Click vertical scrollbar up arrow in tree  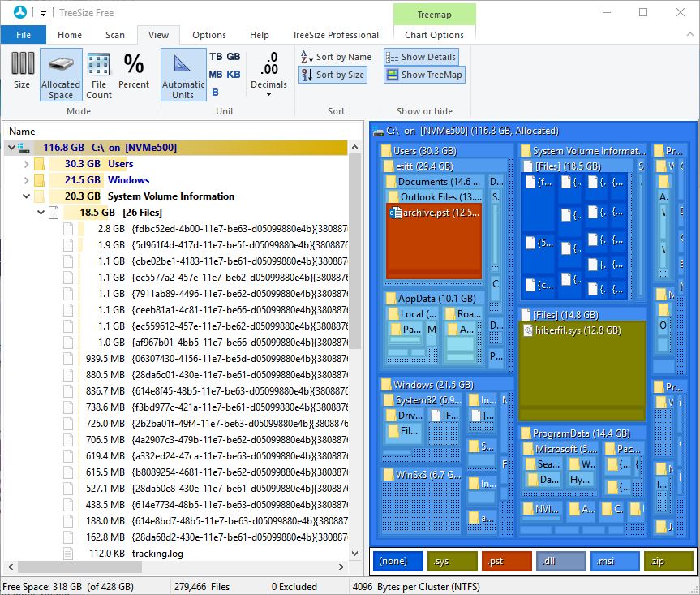pos(355,147)
